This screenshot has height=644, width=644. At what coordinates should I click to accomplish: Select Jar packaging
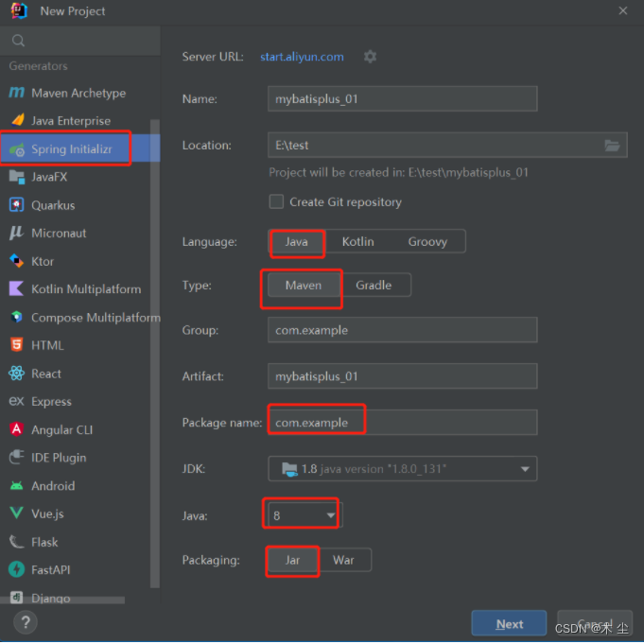pos(292,560)
